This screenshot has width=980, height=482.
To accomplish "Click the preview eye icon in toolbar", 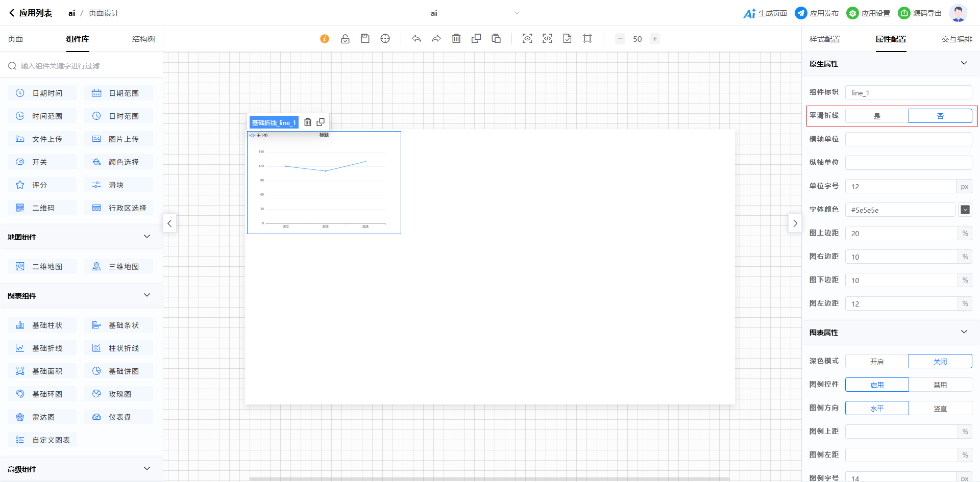I will [x=527, y=39].
